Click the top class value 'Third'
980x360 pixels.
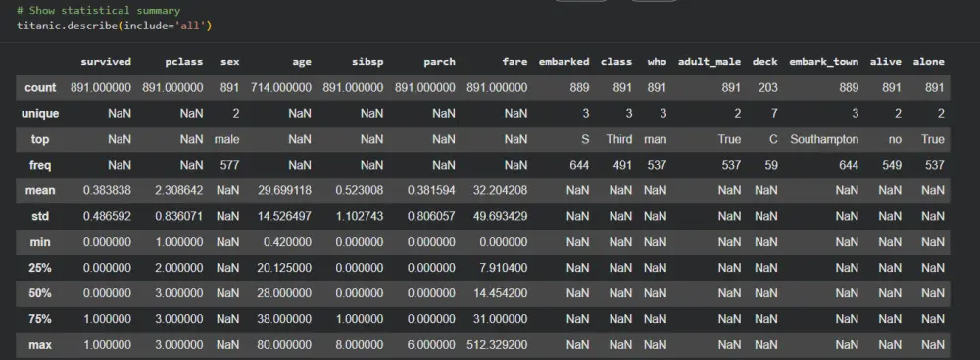coord(619,139)
